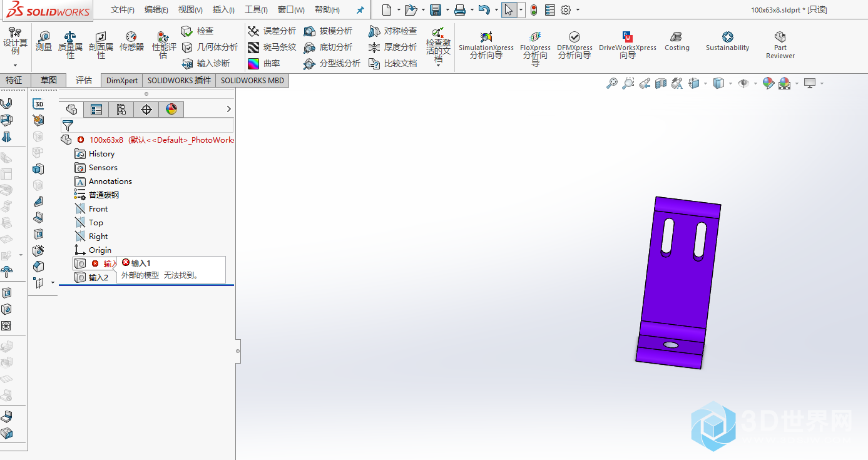868x460 pixels.
Task: Open the Sensor (传感器) tool
Action: click(131, 41)
